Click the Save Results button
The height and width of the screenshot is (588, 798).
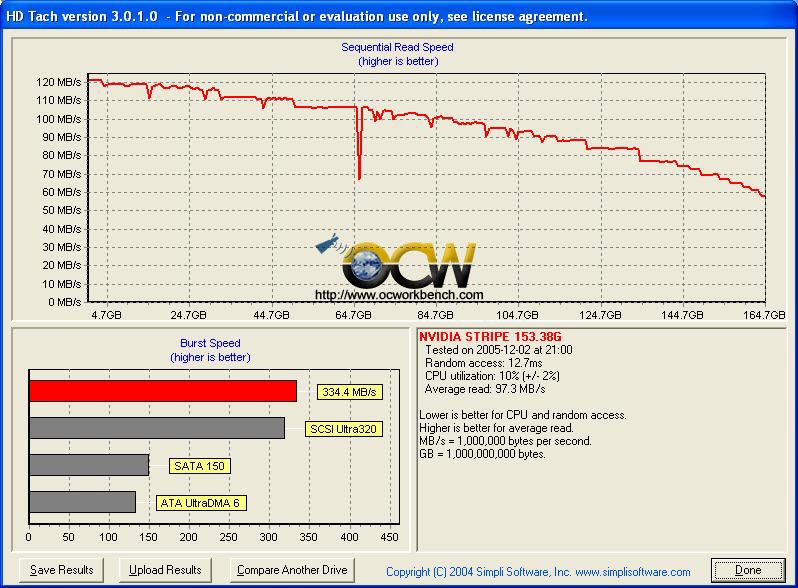pyautogui.click(x=62, y=570)
